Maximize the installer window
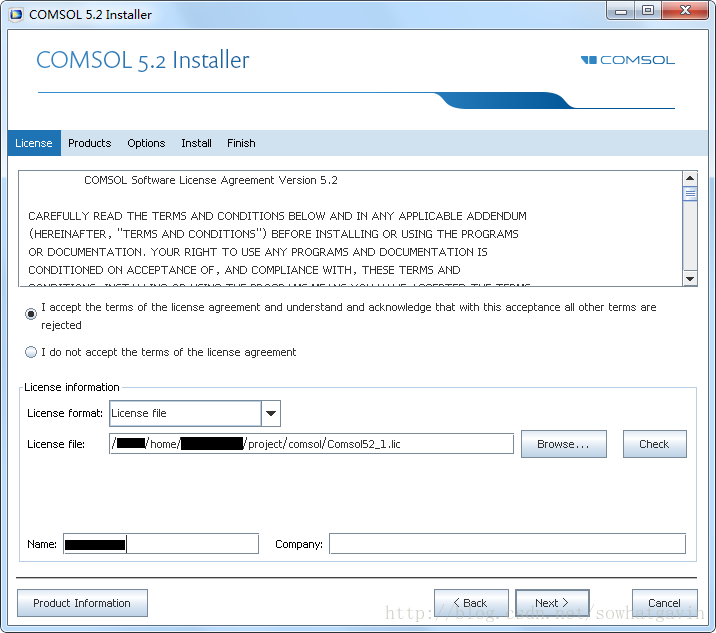 (648, 11)
